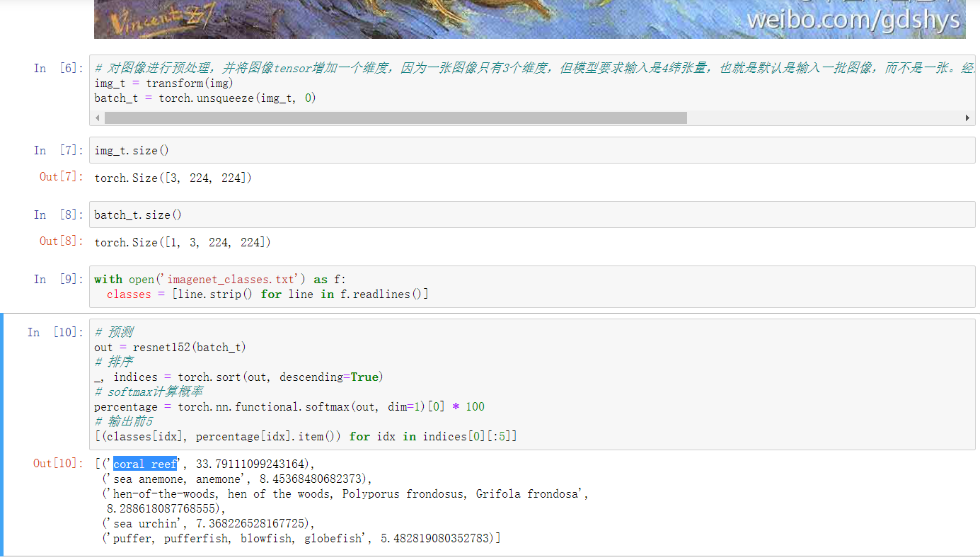980x560 pixels.
Task: Click the 'puffer, pufferfish' output line
Action: pyautogui.click(x=301, y=538)
